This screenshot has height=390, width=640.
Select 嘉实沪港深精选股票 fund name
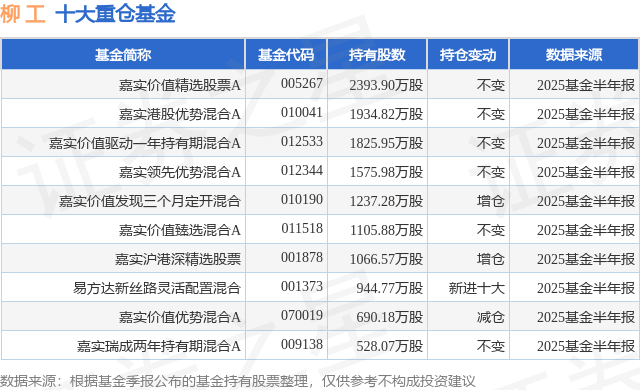[x=178, y=259]
